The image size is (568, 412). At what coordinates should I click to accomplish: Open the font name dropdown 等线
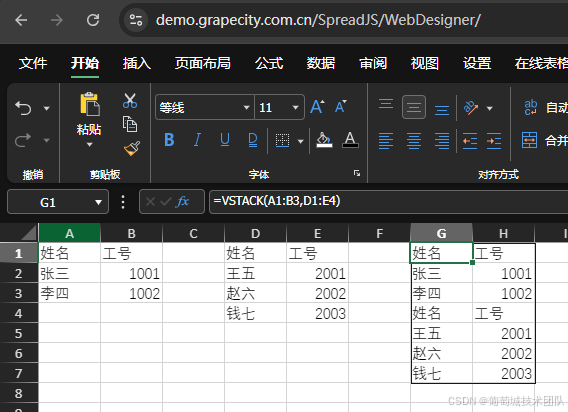(x=204, y=107)
